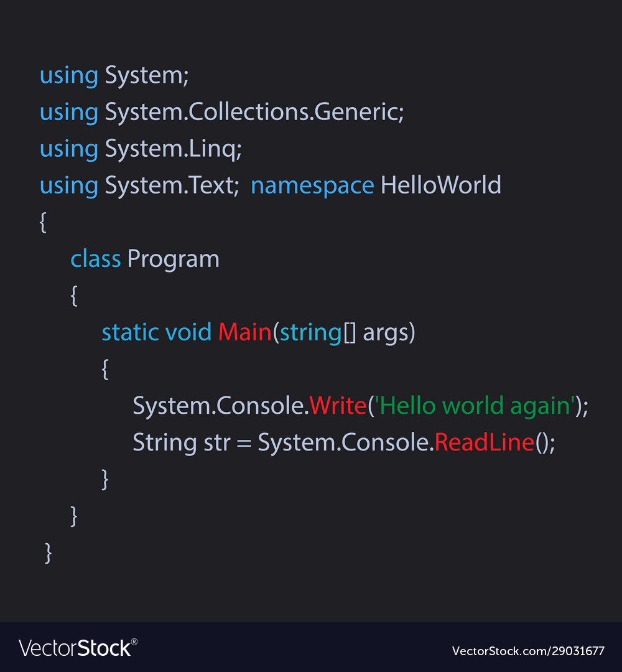Screen dimensions: 622x672
Task: Click the String str variable declaration
Action: click(182, 443)
